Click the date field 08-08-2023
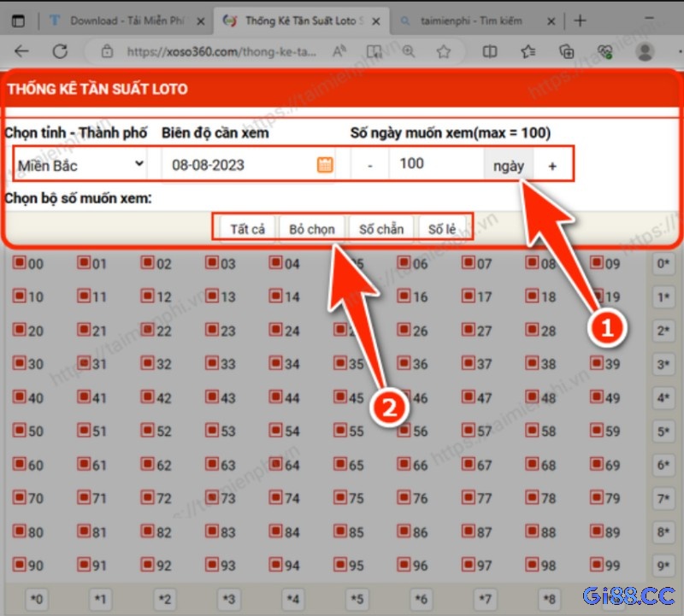Screen dimensions: 684x616 pos(248,165)
